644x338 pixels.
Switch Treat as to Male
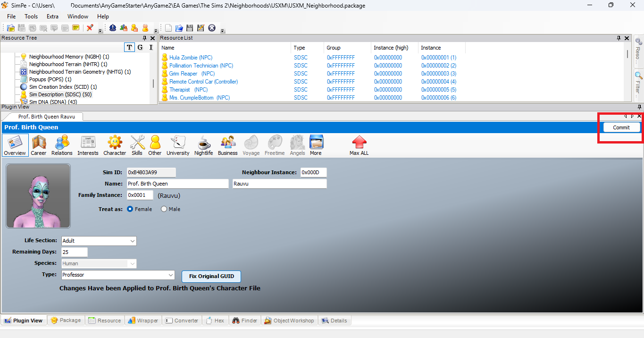164,209
